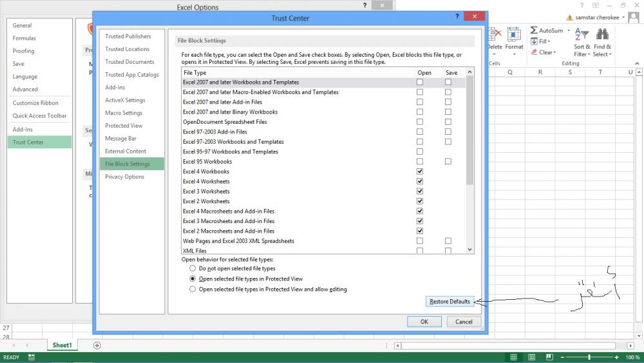Screen dimensions: 644x363
Task: Click the zoom slider handle
Action: tap(589, 357)
